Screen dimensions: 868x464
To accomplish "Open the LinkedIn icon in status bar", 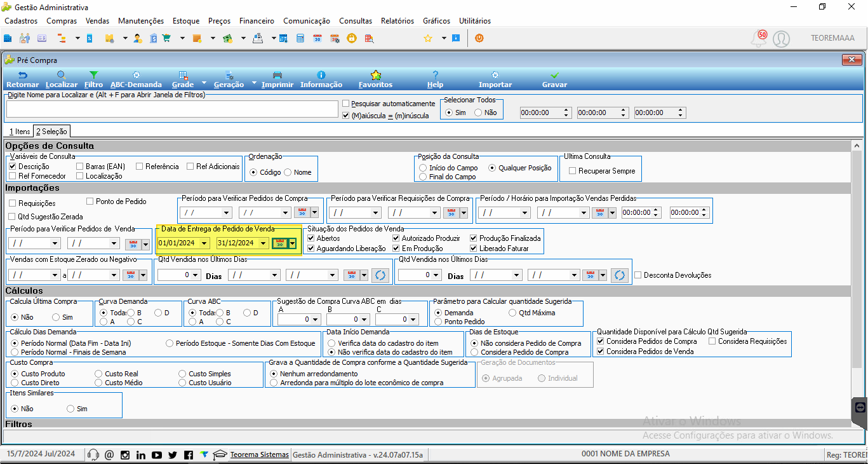I will (x=141, y=454).
